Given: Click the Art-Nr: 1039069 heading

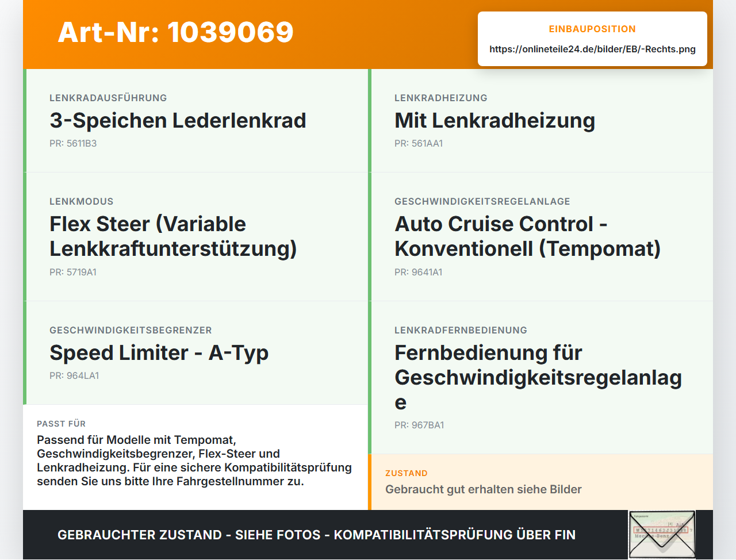Looking at the screenshot, I should point(176,32).
